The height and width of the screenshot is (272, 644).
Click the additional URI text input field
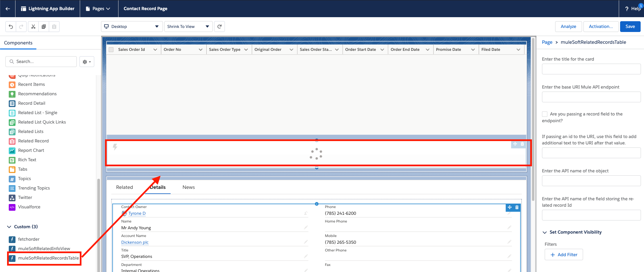click(x=591, y=153)
